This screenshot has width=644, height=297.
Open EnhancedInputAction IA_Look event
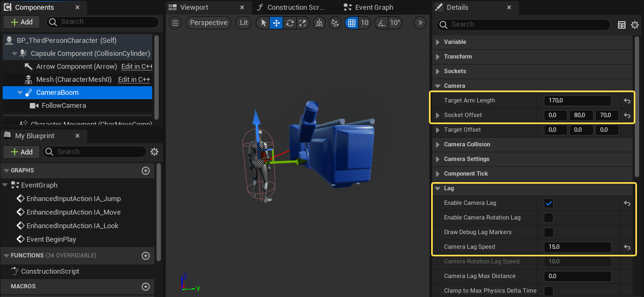click(x=72, y=226)
